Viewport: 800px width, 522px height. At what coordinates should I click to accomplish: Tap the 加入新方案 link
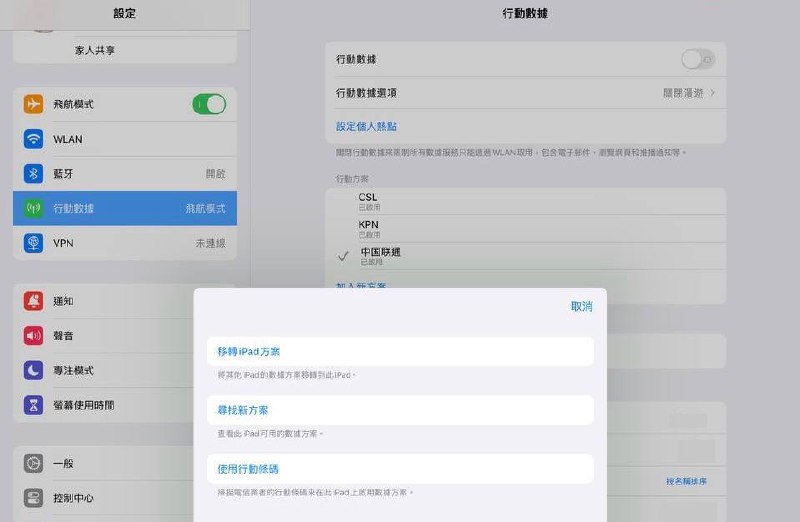tap(361, 286)
